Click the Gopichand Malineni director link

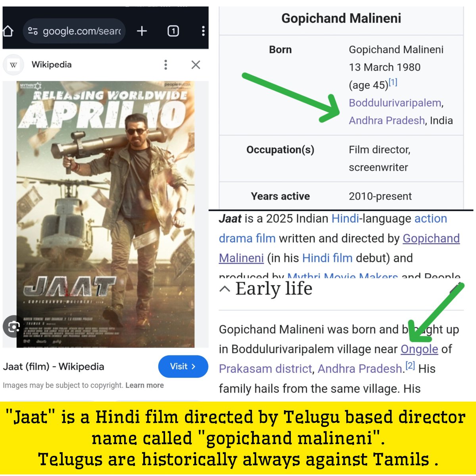pyautogui.click(x=339, y=248)
